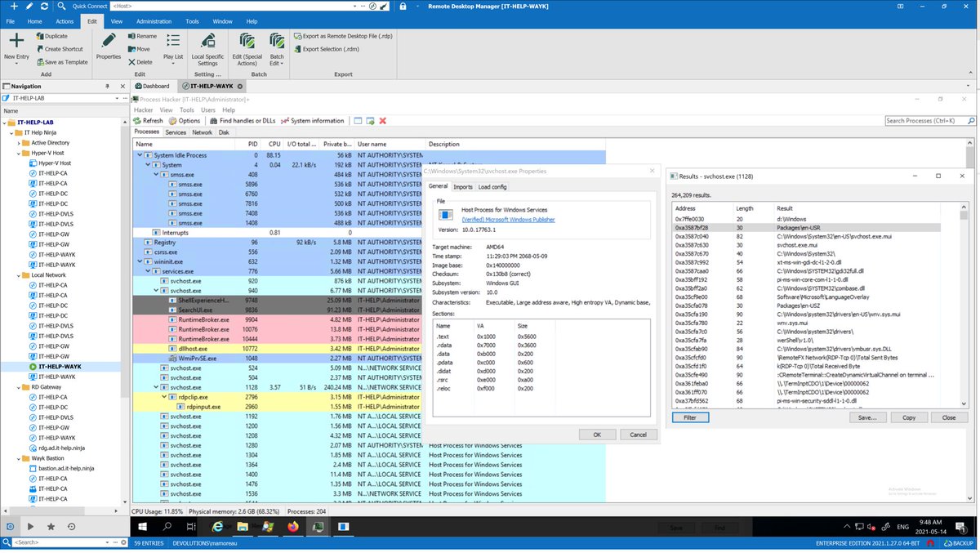Click the Rename entry command
This screenshot has height=553, width=980.
coord(141,37)
